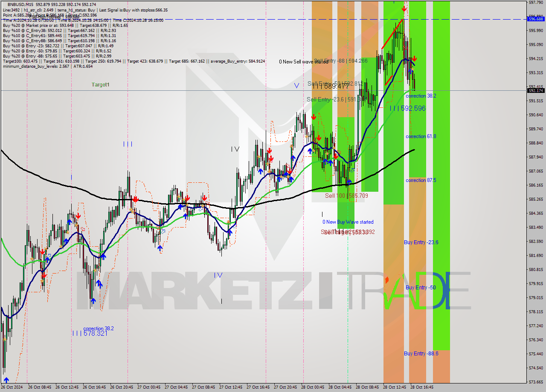
Task: Click the '0 New Sell wave started' label
Action: click(x=304, y=62)
